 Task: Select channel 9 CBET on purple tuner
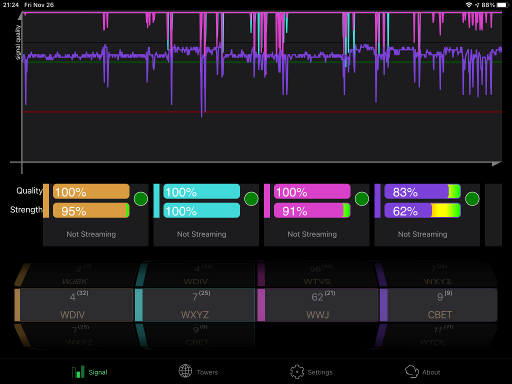click(439, 305)
